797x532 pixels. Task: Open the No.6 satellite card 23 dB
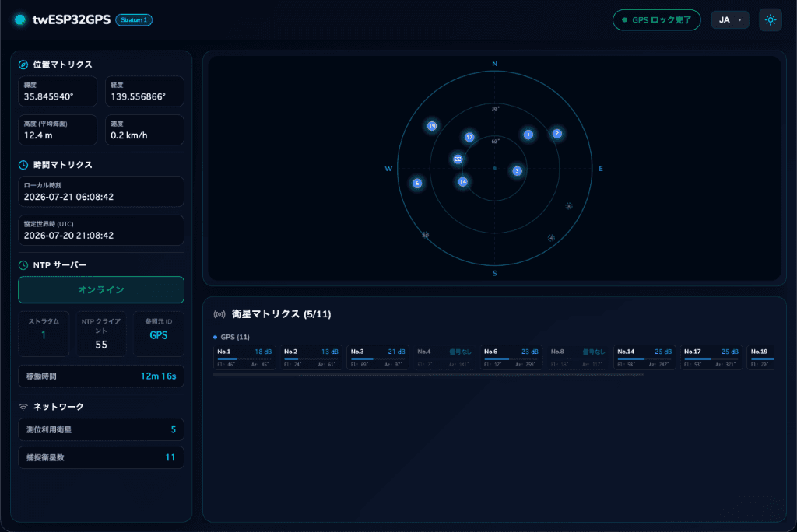pos(511,358)
